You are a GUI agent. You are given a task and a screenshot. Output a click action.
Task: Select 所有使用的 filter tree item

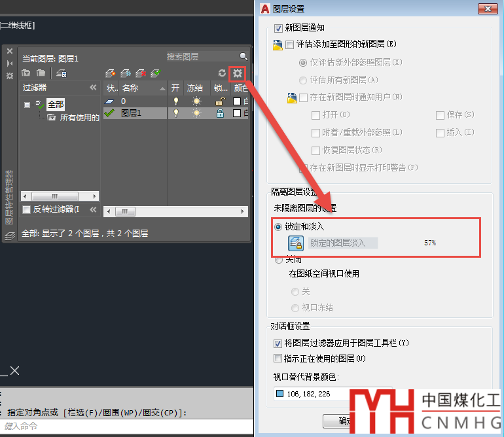click(x=79, y=118)
